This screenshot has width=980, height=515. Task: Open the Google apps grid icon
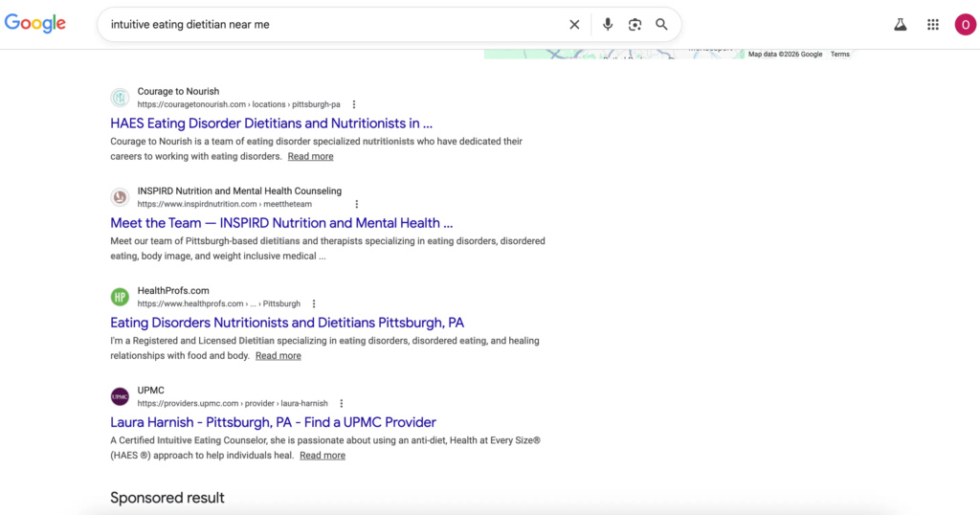(x=932, y=24)
